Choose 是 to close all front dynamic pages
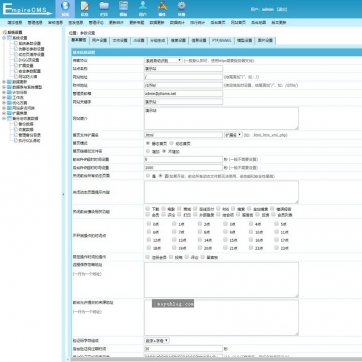The image size is (362, 362). coord(148,175)
